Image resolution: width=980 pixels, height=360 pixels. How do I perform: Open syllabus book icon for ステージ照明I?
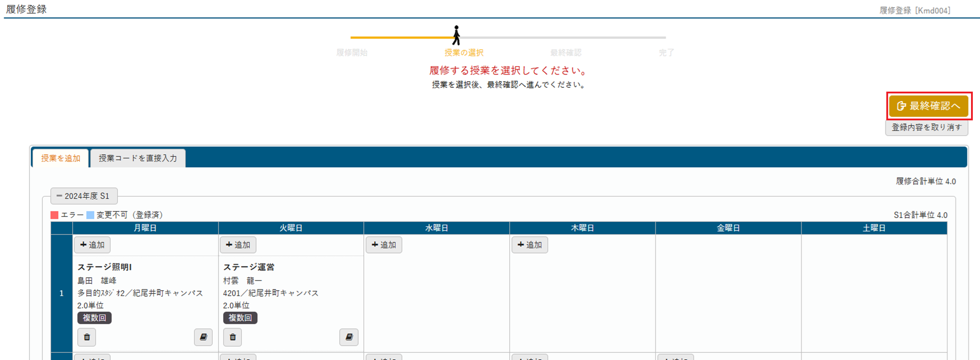[203, 337]
